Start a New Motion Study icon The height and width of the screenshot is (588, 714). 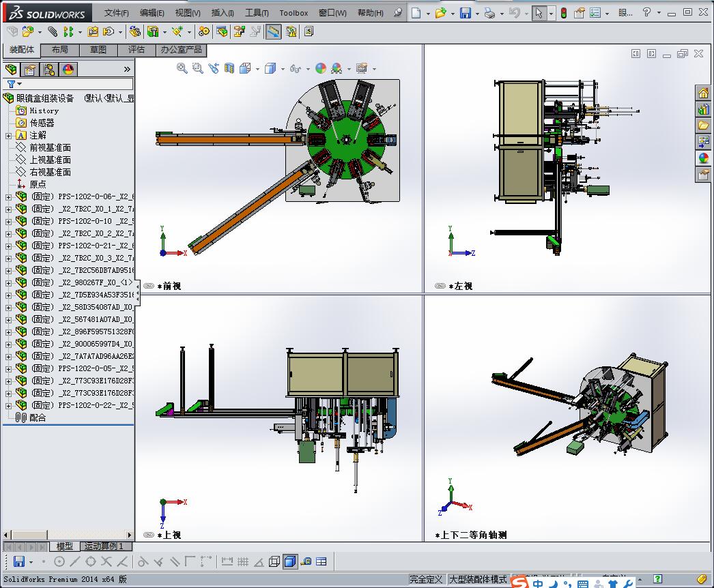click(204, 31)
